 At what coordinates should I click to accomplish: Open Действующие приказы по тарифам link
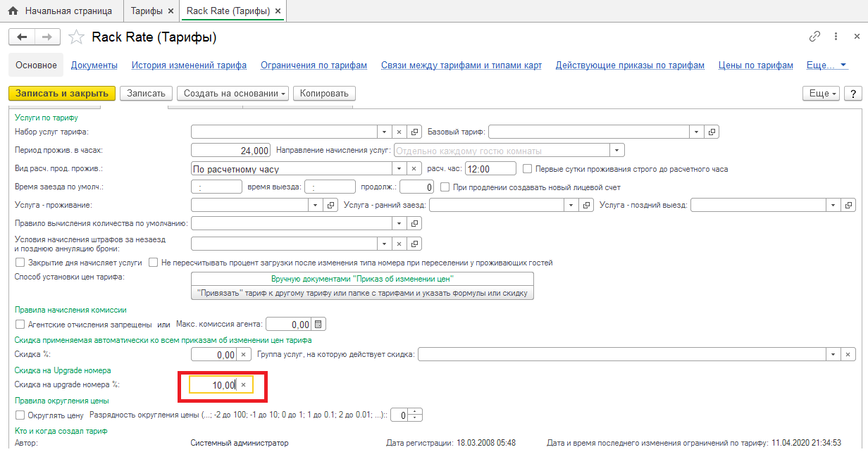click(x=630, y=65)
